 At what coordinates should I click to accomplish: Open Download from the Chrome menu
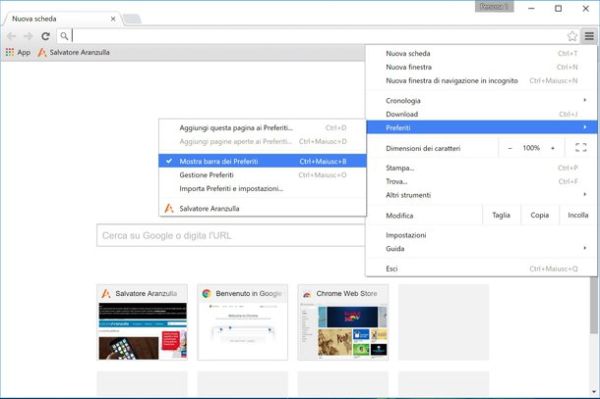coord(481,114)
